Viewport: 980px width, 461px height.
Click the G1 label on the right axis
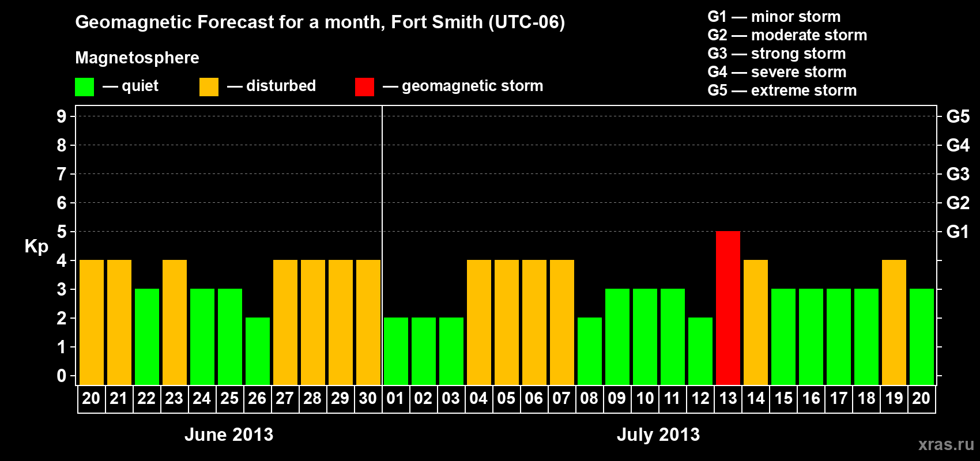tap(958, 232)
